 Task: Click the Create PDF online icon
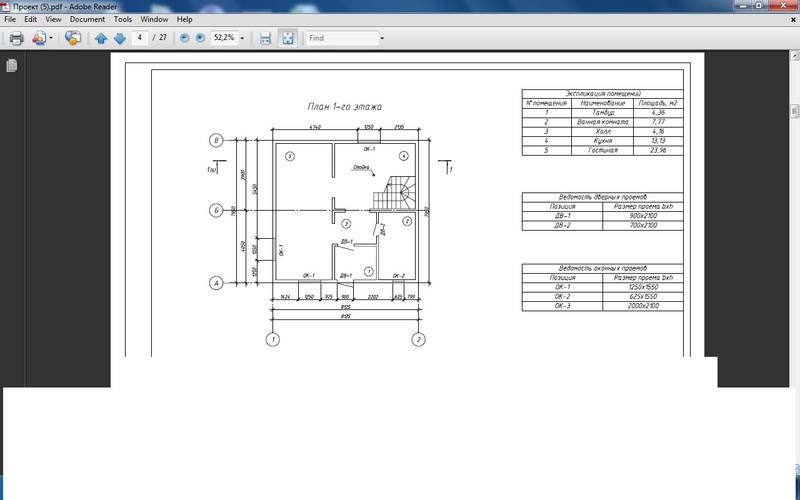[38, 38]
